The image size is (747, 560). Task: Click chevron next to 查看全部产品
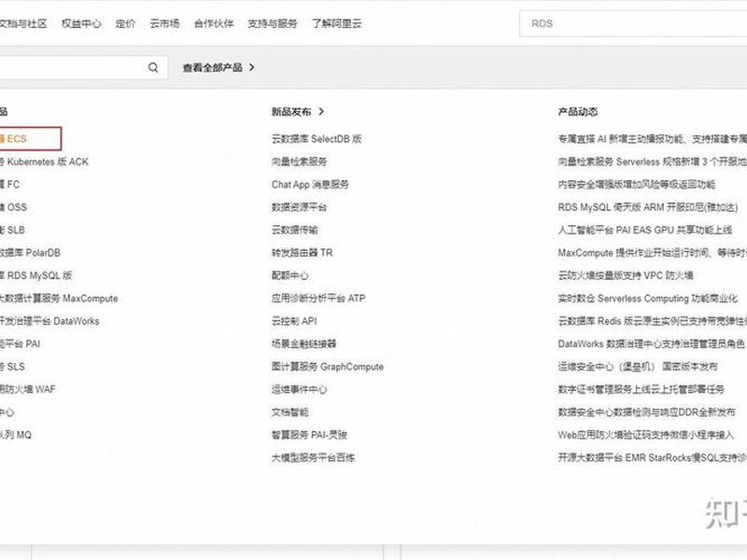[x=251, y=67]
